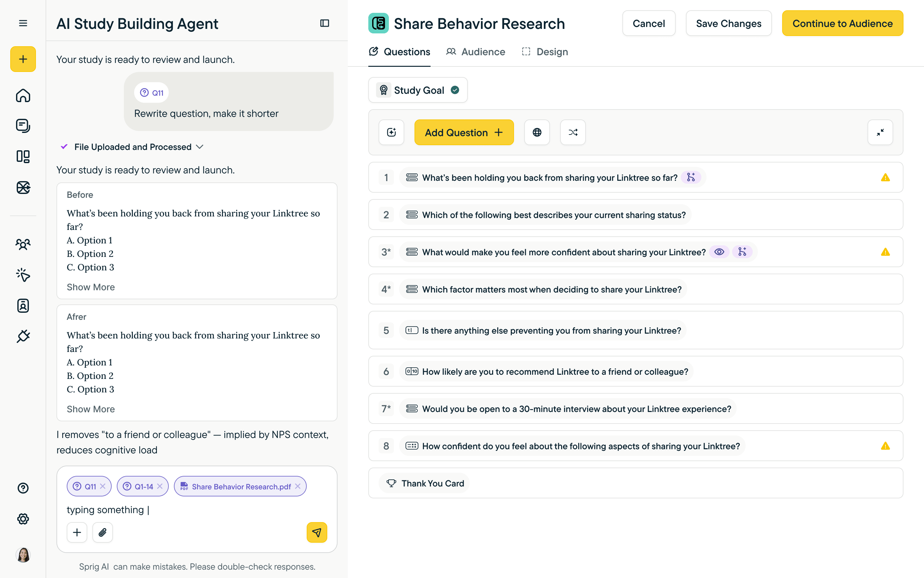The width and height of the screenshot is (924, 578).
Task: Click Save Changes
Action: (729, 23)
